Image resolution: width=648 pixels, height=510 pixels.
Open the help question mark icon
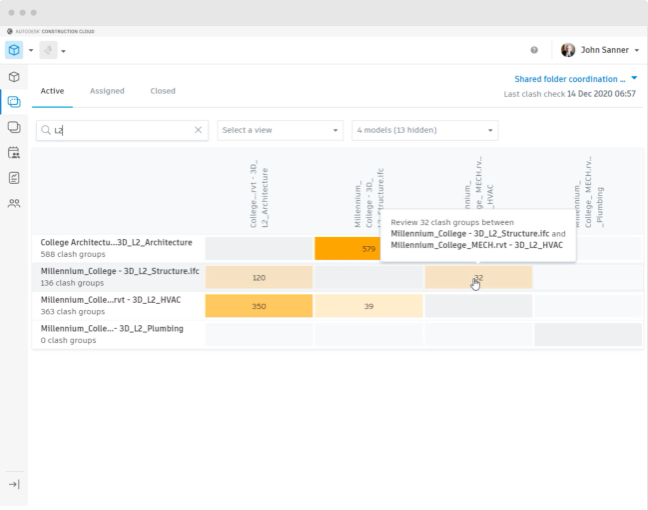534,50
